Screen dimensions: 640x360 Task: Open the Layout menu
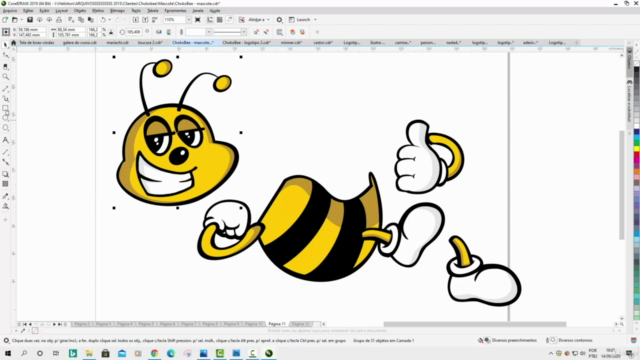coord(62,11)
